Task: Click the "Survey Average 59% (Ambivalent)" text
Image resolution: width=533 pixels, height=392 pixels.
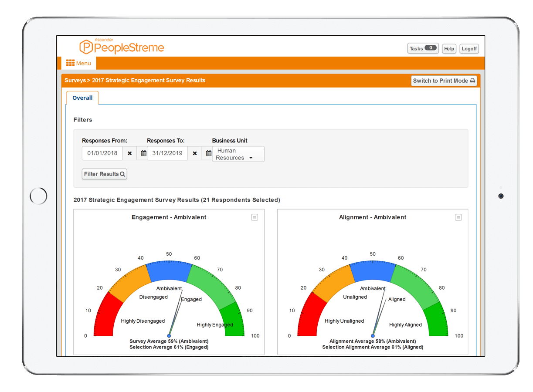Action: pyautogui.click(x=169, y=341)
